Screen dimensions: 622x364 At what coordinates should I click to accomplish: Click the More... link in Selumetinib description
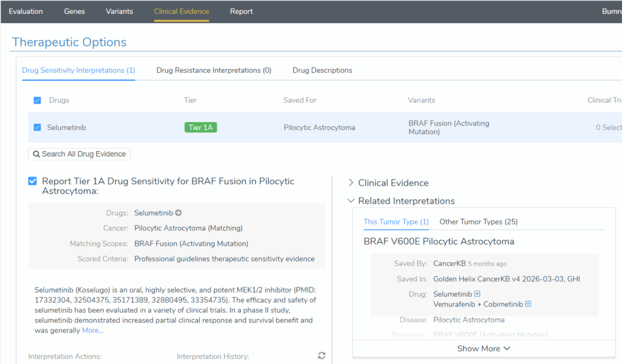coord(92,331)
